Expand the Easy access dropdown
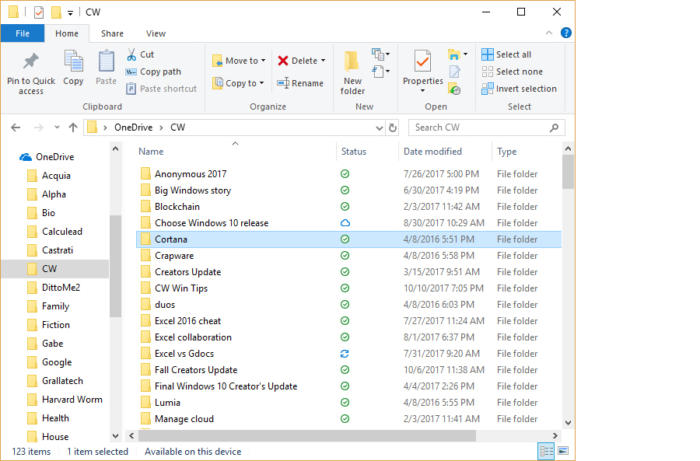700x461 pixels. tap(381, 71)
